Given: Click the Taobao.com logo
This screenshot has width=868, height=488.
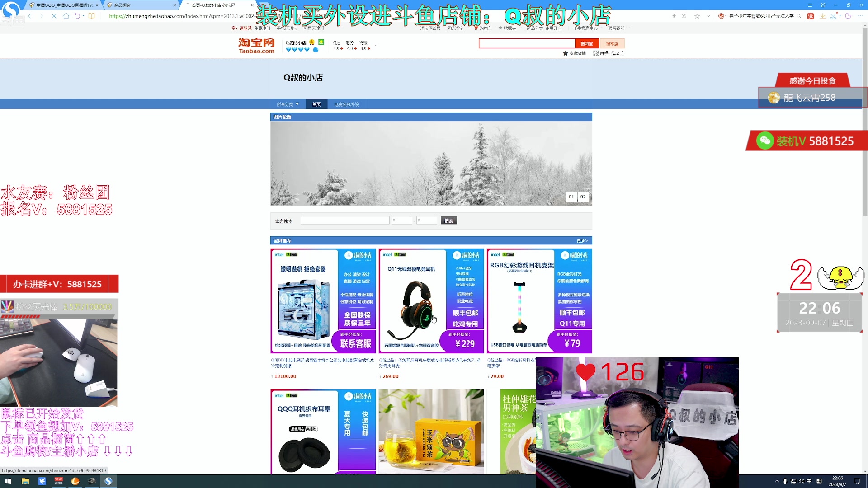Looking at the screenshot, I should pos(256,46).
